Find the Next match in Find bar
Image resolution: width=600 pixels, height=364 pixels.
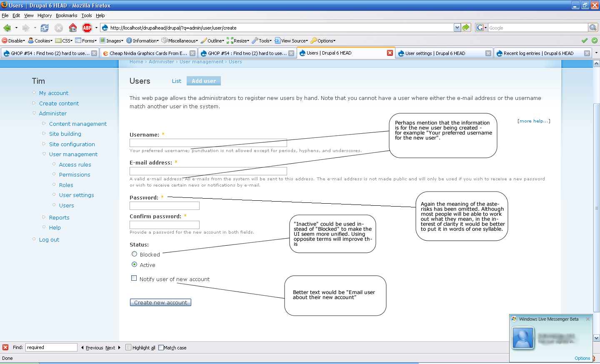coord(113,348)
